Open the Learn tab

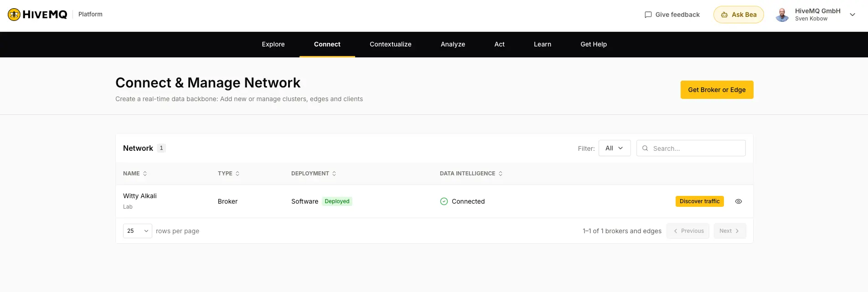(542, 44)
